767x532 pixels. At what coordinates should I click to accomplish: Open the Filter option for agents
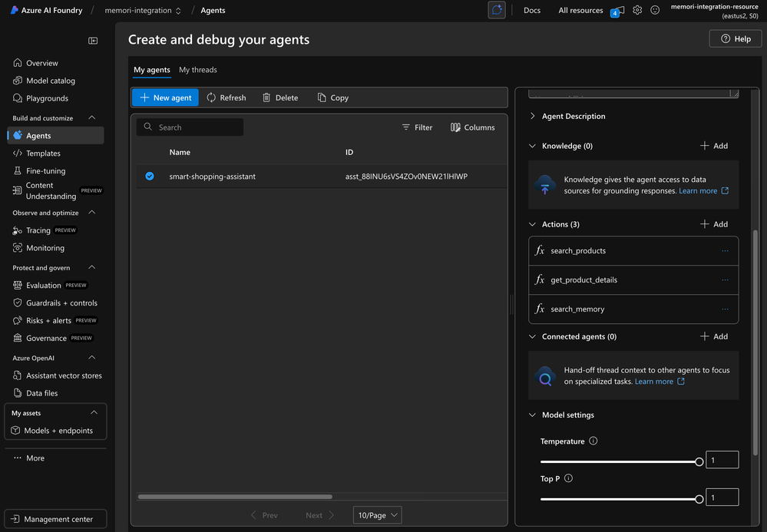417,127
